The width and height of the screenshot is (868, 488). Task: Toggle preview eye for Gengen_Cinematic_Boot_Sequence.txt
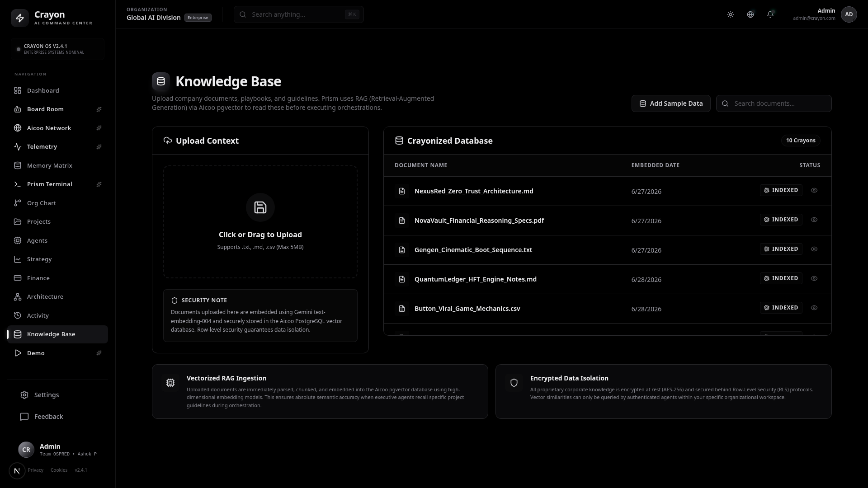pyautogui.click(x=814, y=249)
